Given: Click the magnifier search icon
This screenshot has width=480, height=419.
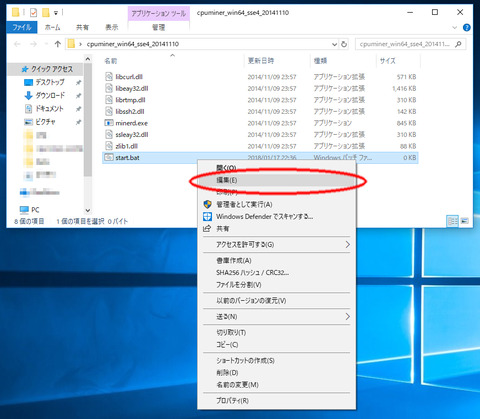Looking at the screenshot, I should point(458,44).
